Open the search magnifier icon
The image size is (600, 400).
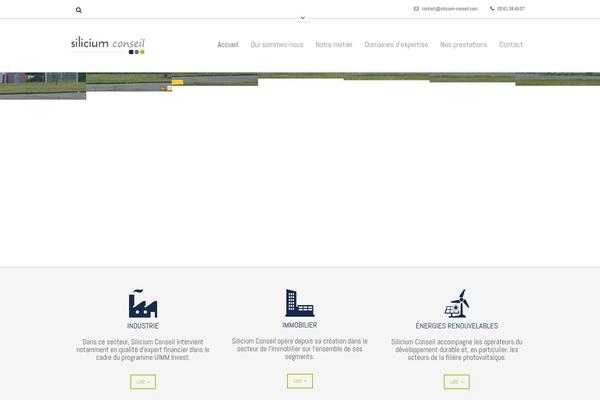(79, 10)
